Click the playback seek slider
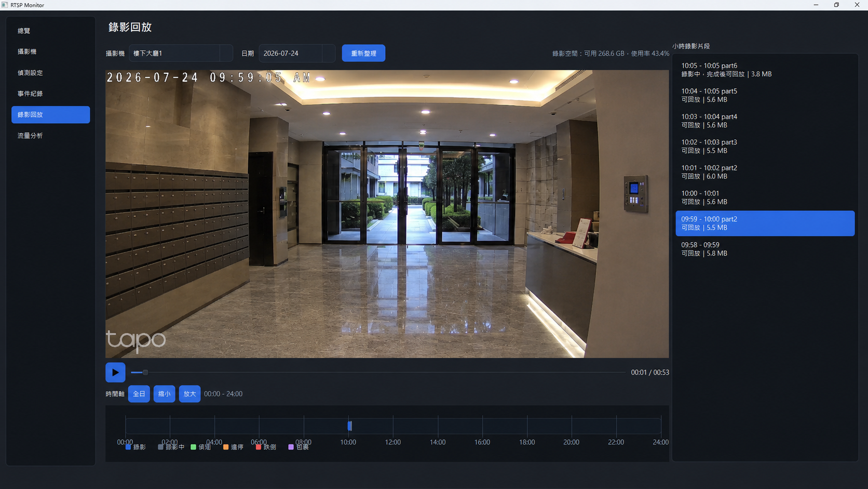The width and height of the screenshot is (868, 489). tap(378, 373)
